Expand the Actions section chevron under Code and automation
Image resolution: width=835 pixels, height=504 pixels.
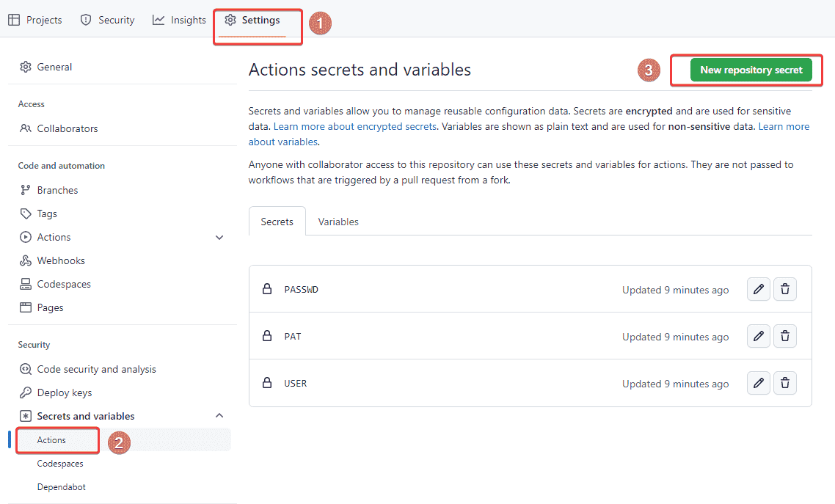(219, 237)
